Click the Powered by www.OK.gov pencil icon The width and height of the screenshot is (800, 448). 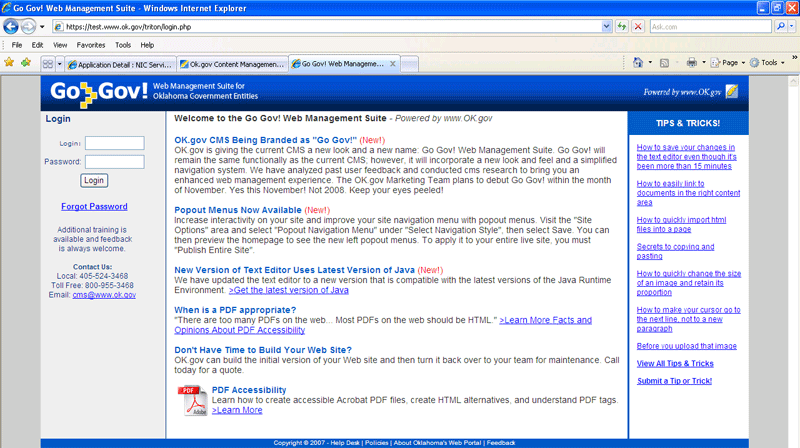tap(732, 91)
